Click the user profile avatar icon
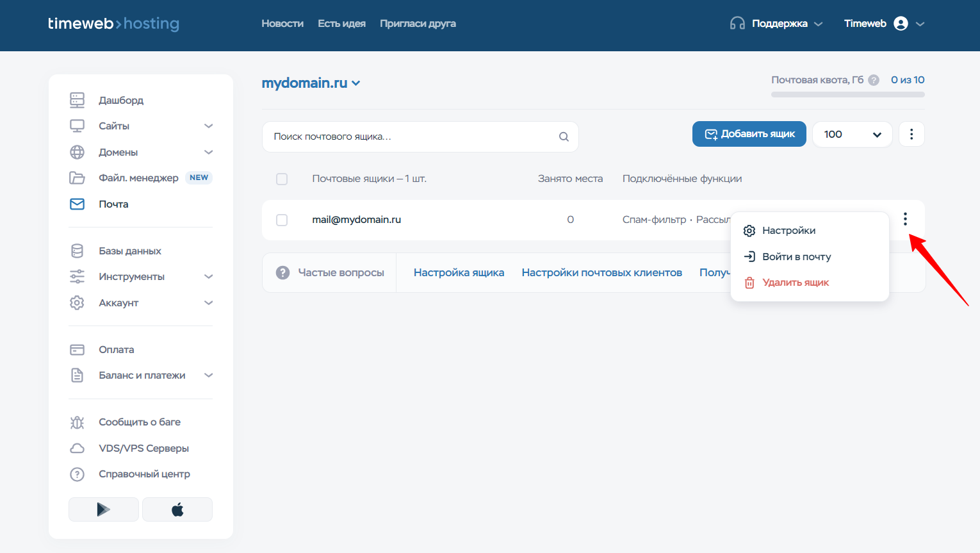Screen dimensions: 980x553 click(901, 24)
